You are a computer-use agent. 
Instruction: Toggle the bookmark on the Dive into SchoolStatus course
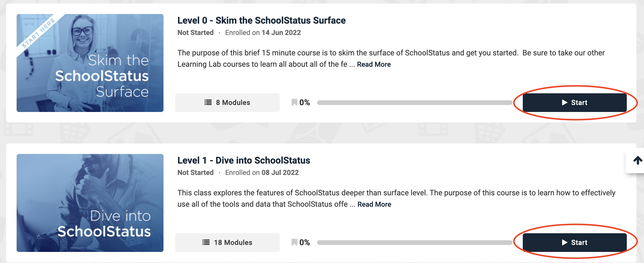294,242
